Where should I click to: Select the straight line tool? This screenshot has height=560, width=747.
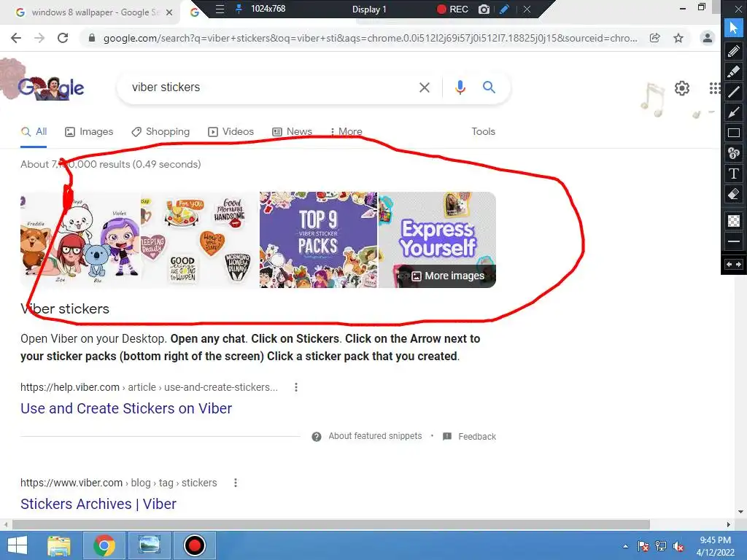(x=734, y=92)
